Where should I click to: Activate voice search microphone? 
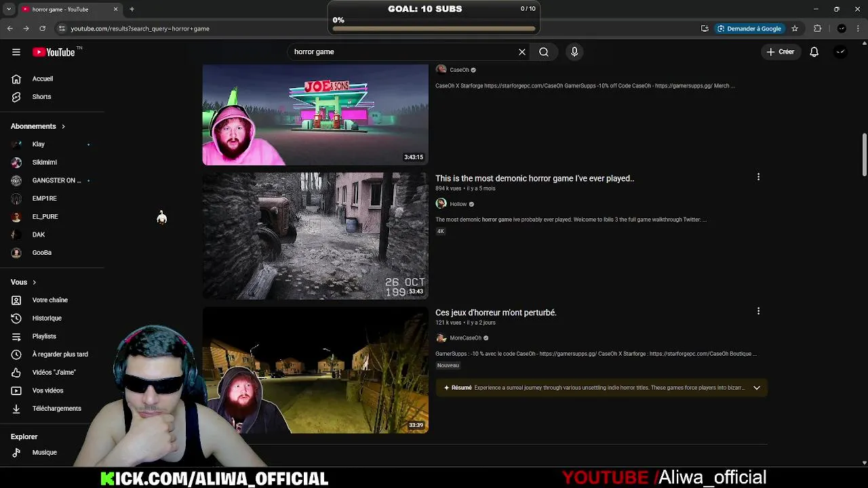(x=574, y=52)
